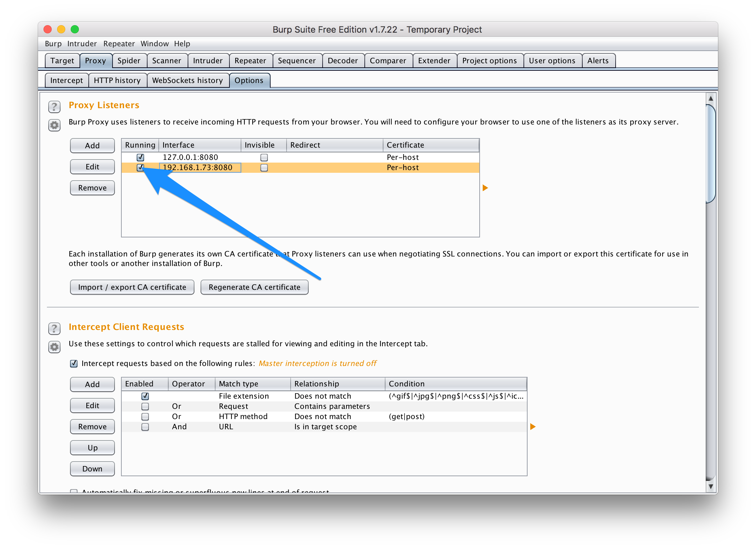Open the Scanner tab
The width and height of the screenshot is (756, 549).
point(167,61)
